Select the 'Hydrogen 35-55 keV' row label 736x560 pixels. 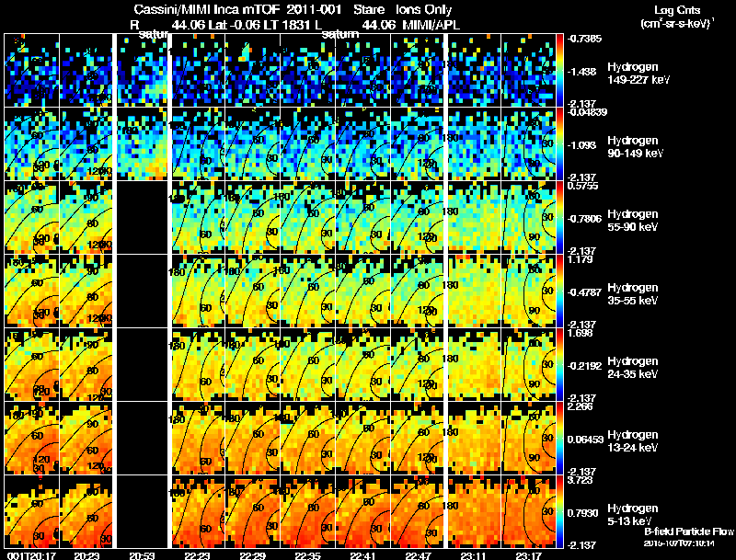(x=633, y=294)
